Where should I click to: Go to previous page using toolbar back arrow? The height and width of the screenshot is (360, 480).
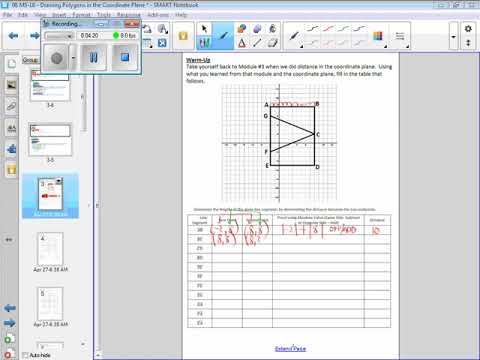tap(13, 36)
